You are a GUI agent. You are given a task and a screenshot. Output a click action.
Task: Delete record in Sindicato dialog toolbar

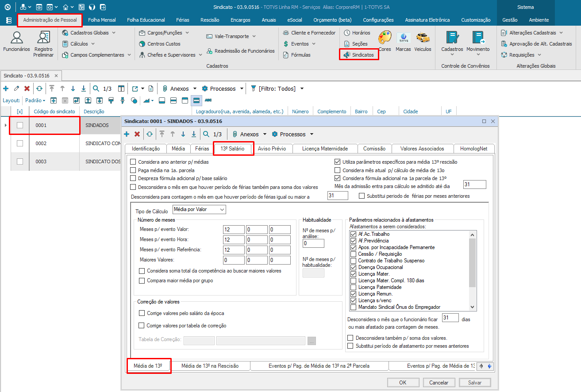tap(137, 134)
